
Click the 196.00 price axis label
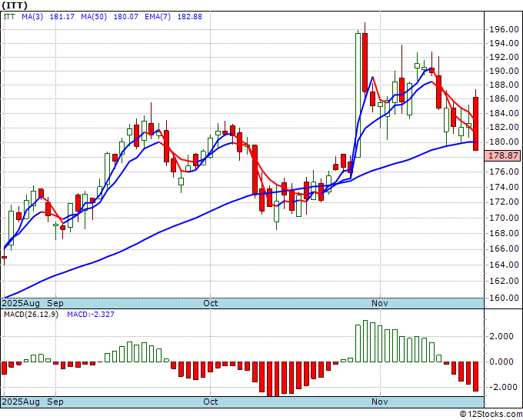tap(504, 30)
